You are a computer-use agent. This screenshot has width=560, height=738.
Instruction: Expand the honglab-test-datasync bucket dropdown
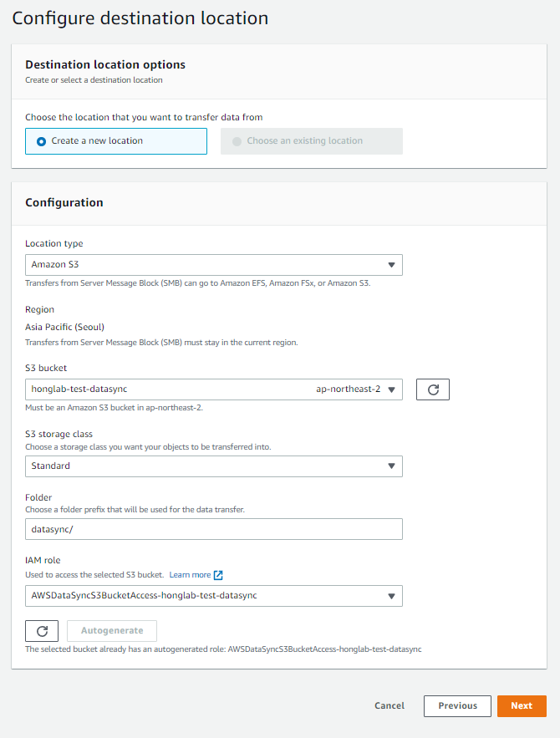tap(214, 389)
